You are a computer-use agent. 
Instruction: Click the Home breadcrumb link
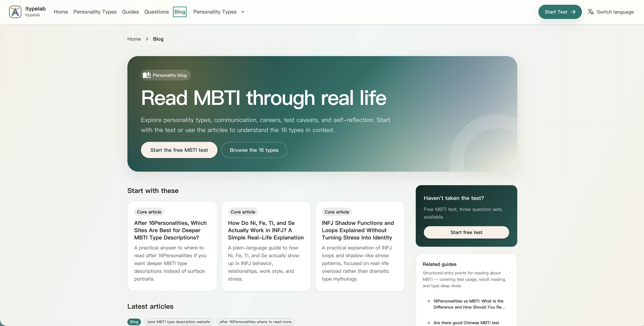pyautogui.click(x=134, y=39)
